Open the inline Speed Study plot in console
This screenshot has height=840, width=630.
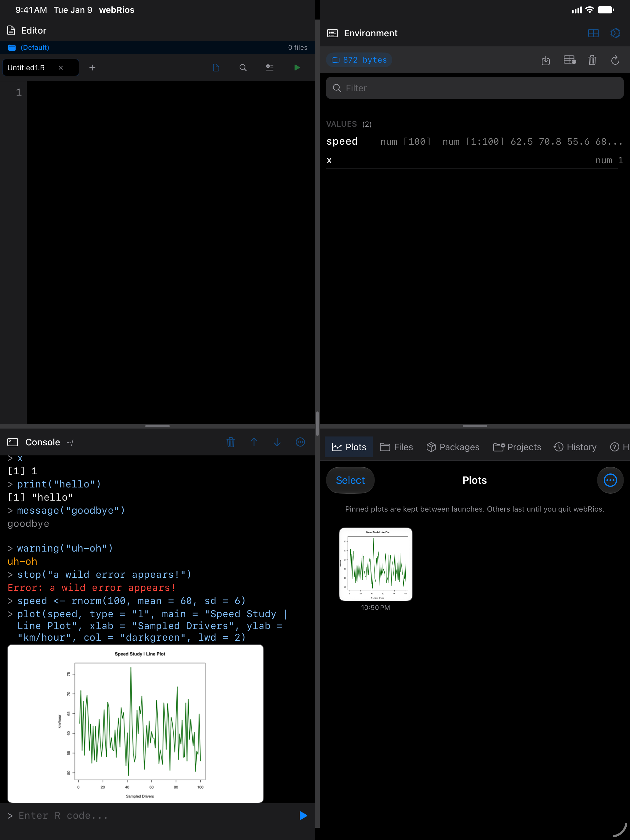136,723
